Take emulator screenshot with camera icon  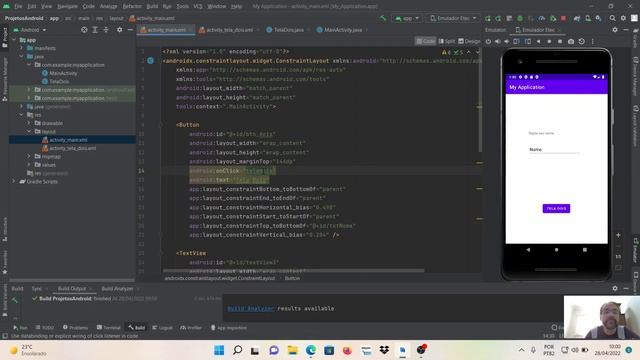(571, 41)
